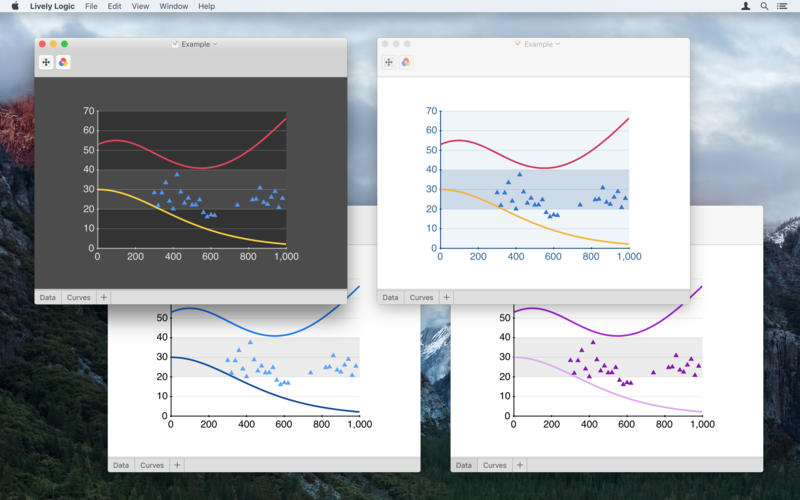This screenshot has width=800, height=500.
Task: Add a new sheet in the dark window
Action: (x=103, y=297)
